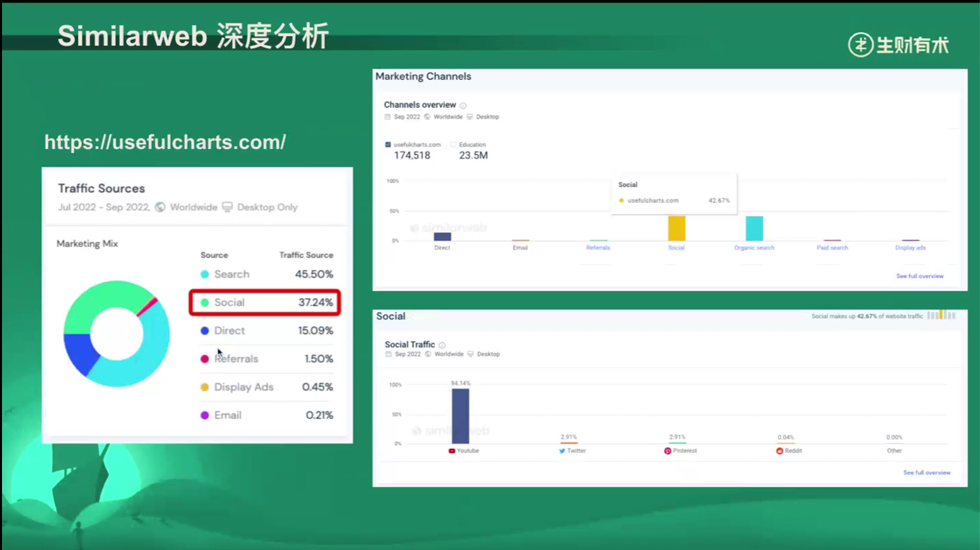Click the Marketing Mix label
Screen dimensions: 980x550
coord(87,243)
